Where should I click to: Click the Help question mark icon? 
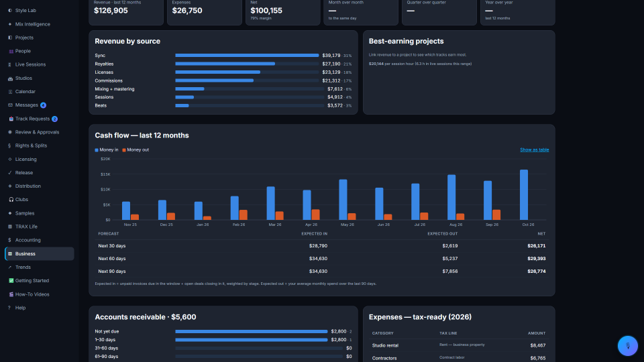(x=9, y=308)
